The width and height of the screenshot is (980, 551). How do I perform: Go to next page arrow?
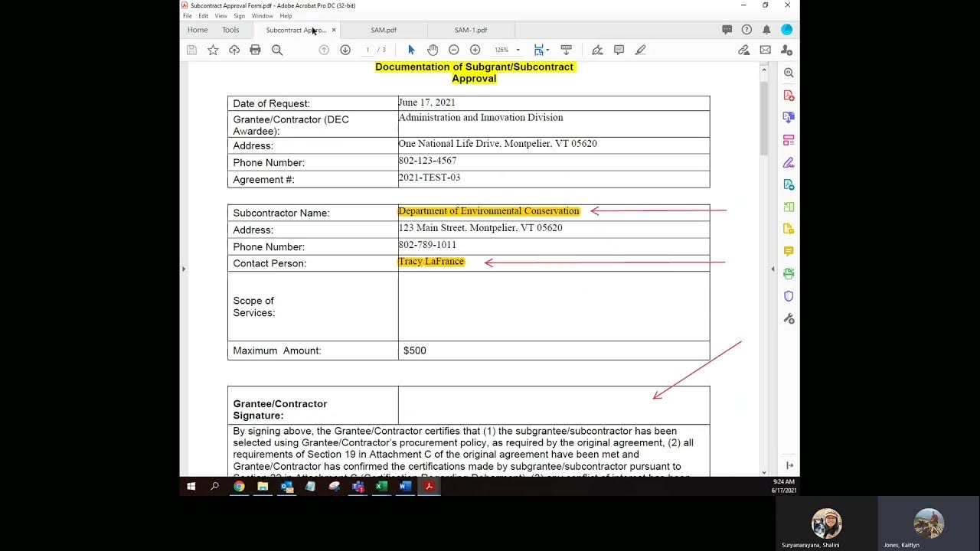345,50
